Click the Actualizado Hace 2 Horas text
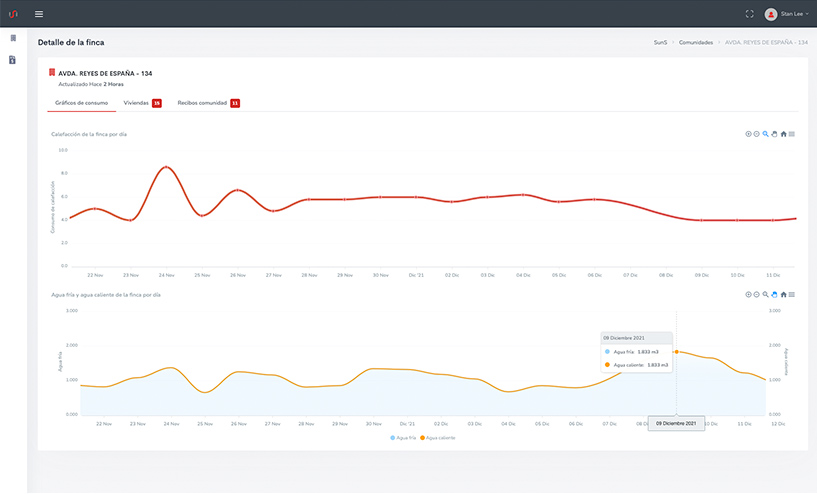This screenshot has height=494, width=817. [91, 84]
